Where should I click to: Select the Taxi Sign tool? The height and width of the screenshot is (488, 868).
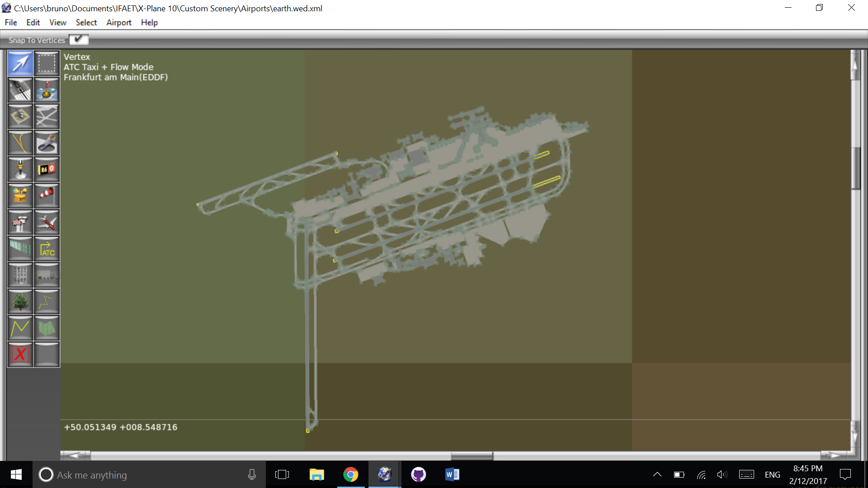point(47,169)
